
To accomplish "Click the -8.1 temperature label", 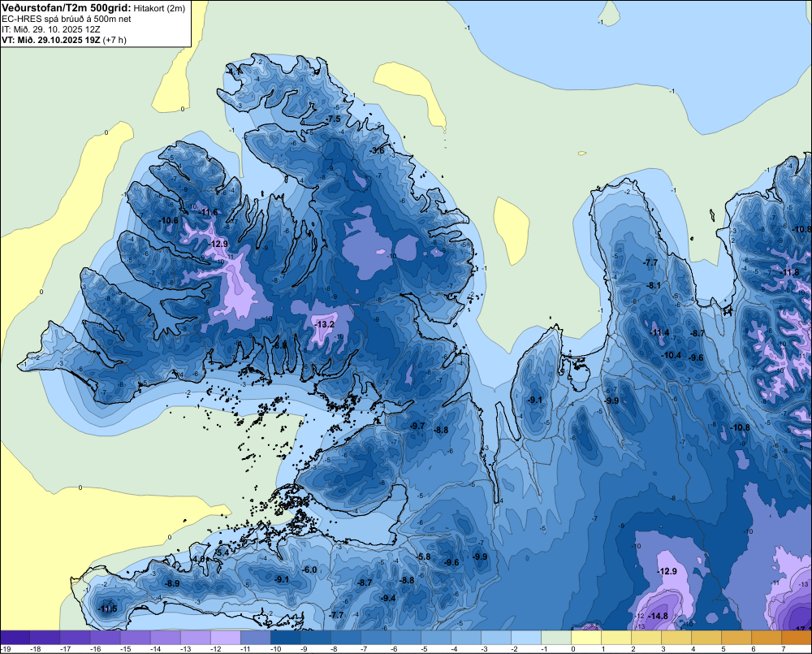I will pos(654,285).
